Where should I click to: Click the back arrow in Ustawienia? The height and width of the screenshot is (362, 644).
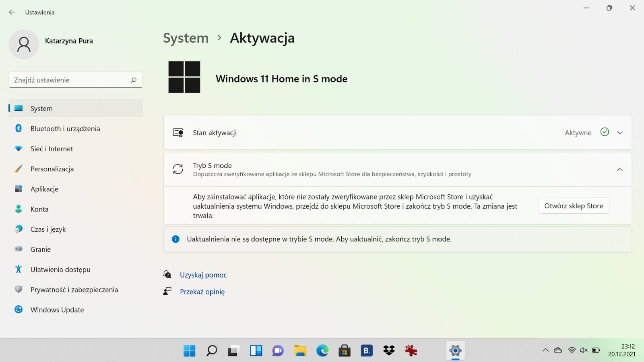point(12,12)
